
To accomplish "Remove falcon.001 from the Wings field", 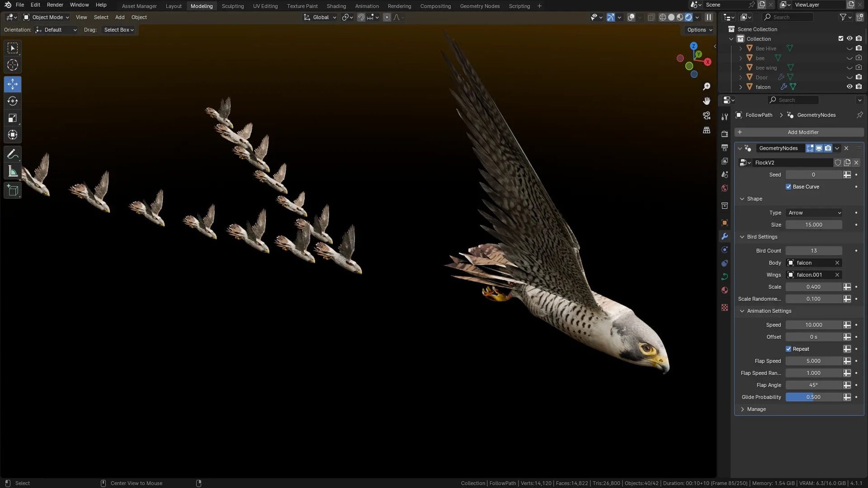I will (x=837, y=275).
